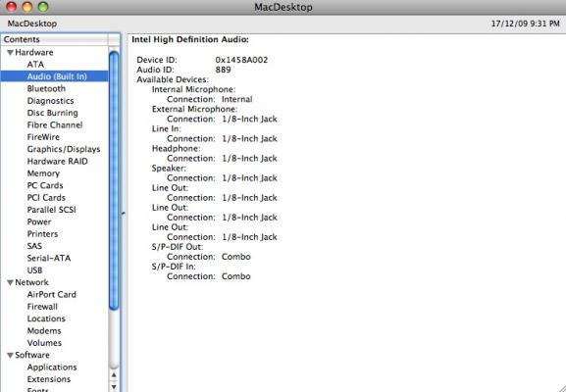Click the Intel High Definition Audio heading
Viewport: 566px width, 392px height.
click(190, 39)
